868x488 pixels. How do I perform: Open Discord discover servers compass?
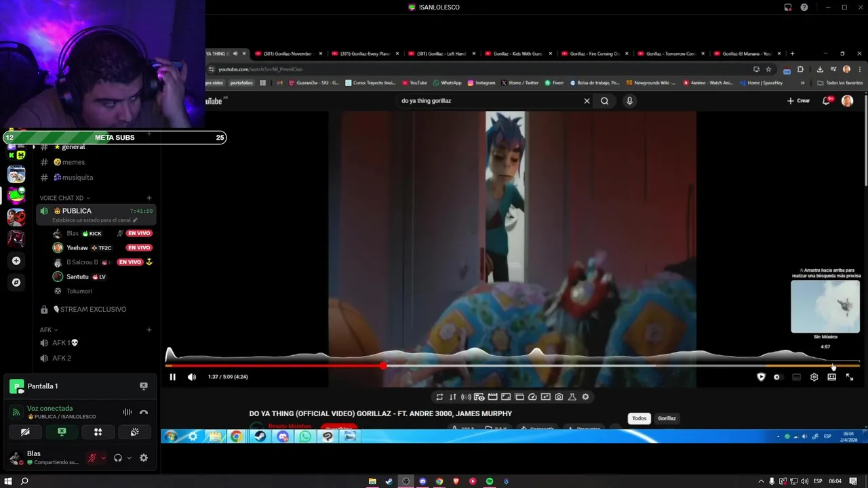(x=16, y=283)
